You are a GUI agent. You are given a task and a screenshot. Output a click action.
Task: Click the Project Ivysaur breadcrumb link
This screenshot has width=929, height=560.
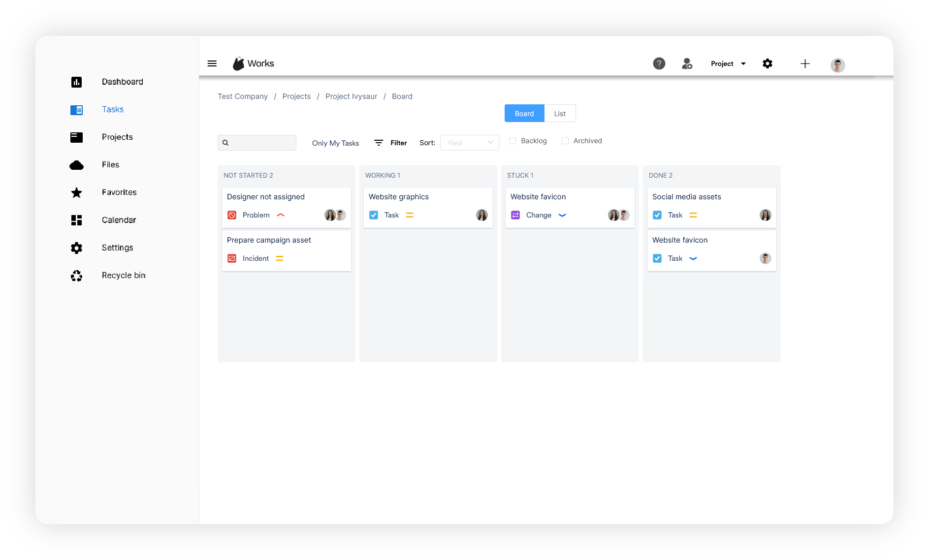[x=351, y=96]
